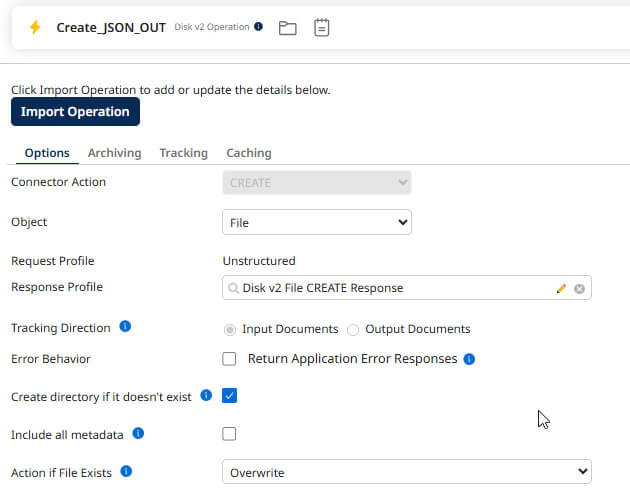The height and width of the screenshot is (494, 630).
Task: Click info icon for Create directory option
Action: click(206, 396)
